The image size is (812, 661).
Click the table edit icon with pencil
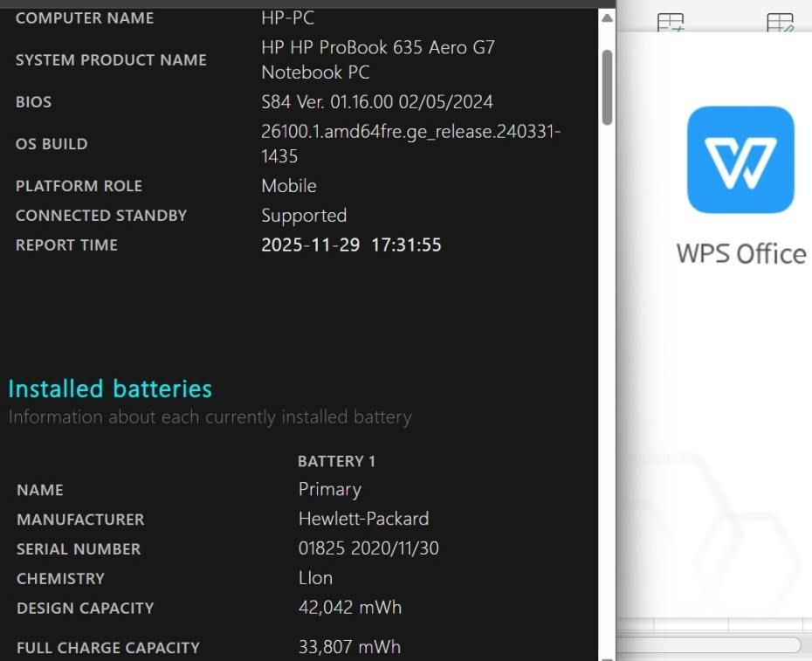[x=780, y=23]
